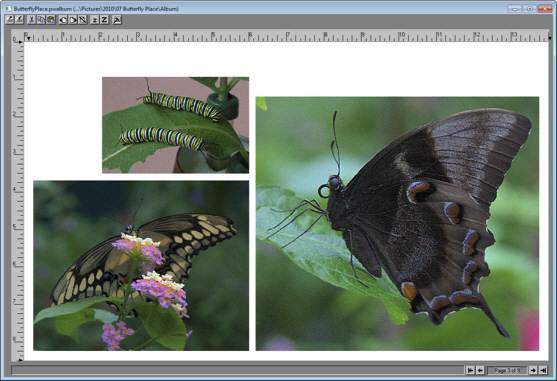Close the ButterflyPlace album window
This screenshot has height=381, width=557.
(x=545, y=8)
